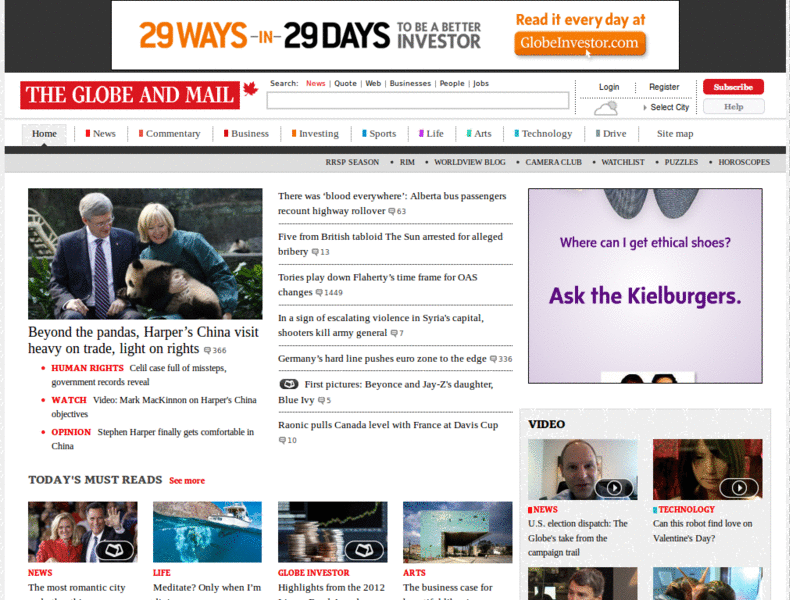This screenshot has height=600, width=800.
Task: Open the Germany hard line euro zone headline
Action: coord(382,359)
